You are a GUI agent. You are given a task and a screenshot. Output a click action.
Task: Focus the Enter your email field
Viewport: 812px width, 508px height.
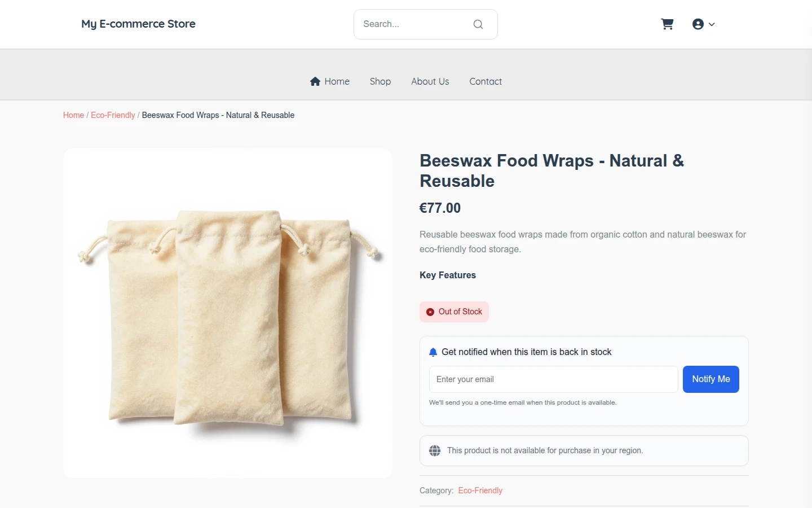pos(554,379)
